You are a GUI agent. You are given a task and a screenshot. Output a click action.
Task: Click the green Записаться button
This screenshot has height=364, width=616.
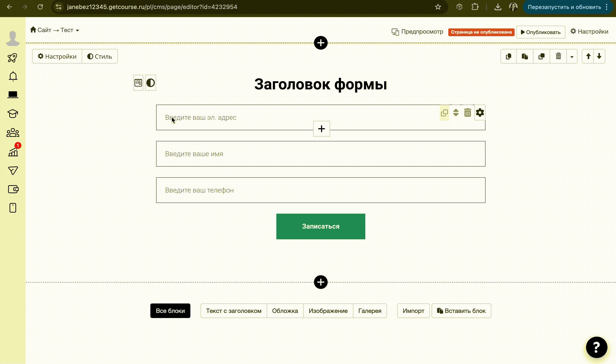321,226
